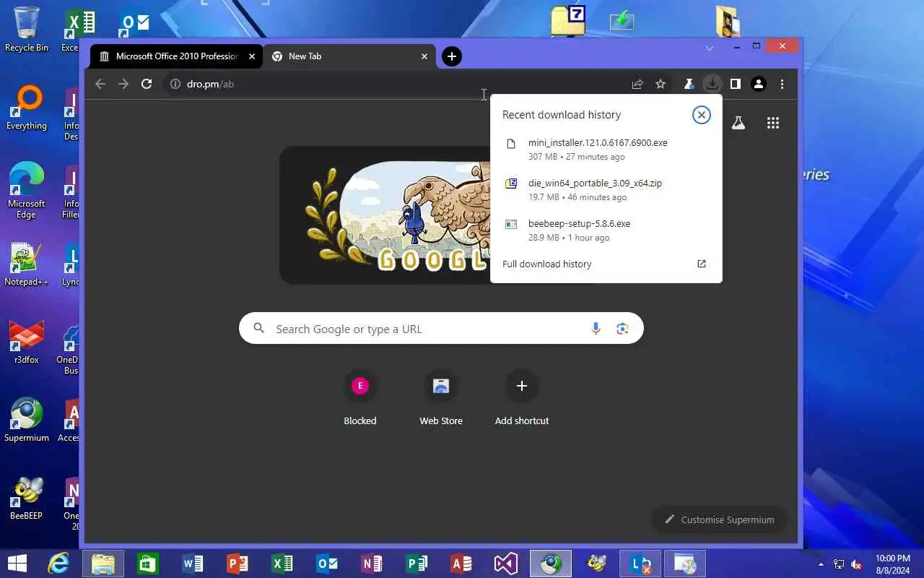The height and width of the screenshot is (578, 924).
Task: Open the profile avatar menu
Action: pyautogui.click(x=759, y=84)
